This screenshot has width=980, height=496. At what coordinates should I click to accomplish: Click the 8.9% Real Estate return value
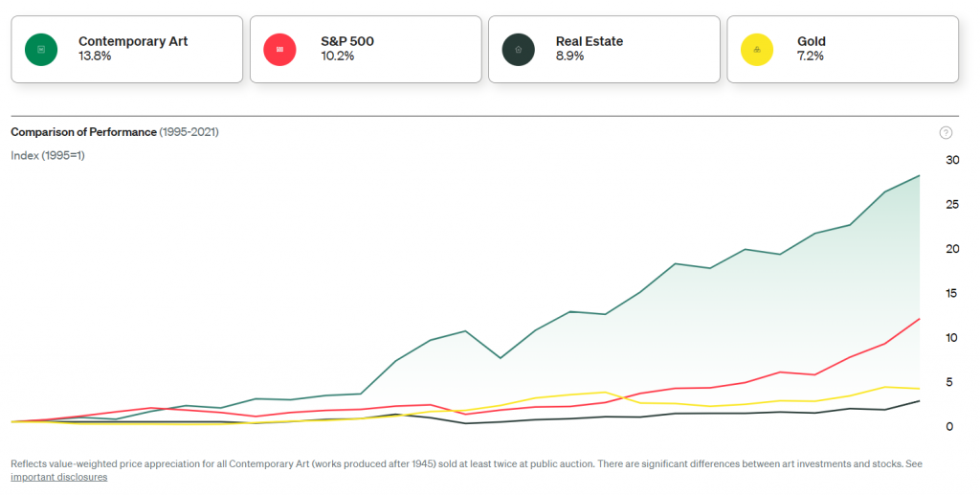[571, 56]
